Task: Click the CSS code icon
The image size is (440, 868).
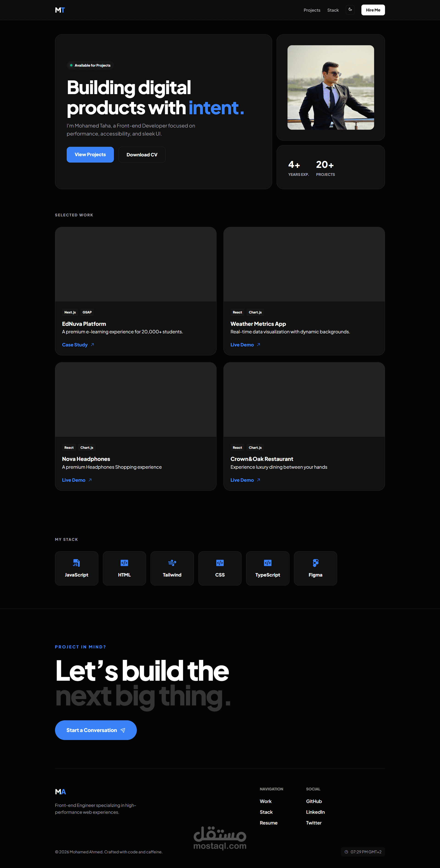Action: point(220,563)
